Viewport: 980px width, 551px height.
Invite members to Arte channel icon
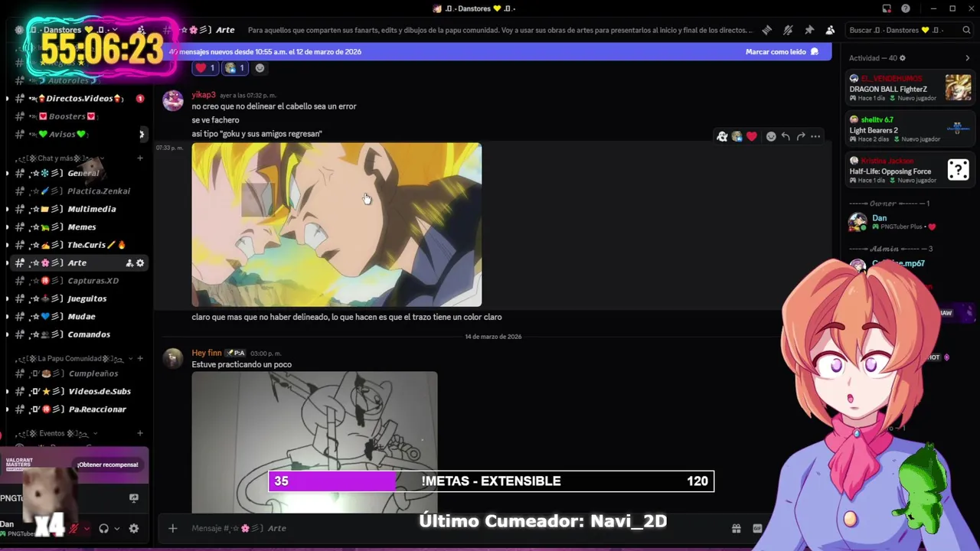point(129,263)
